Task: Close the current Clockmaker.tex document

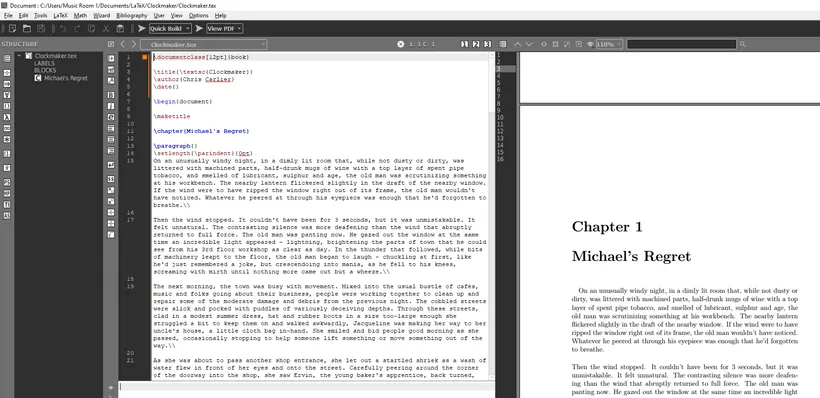Action: [401, 44]
